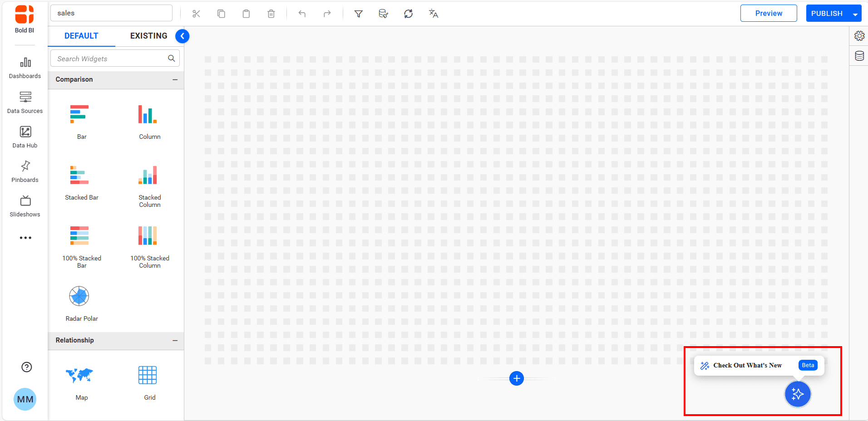Click the blue plus add button
868x421 pixels.
(x=516, y=378)
